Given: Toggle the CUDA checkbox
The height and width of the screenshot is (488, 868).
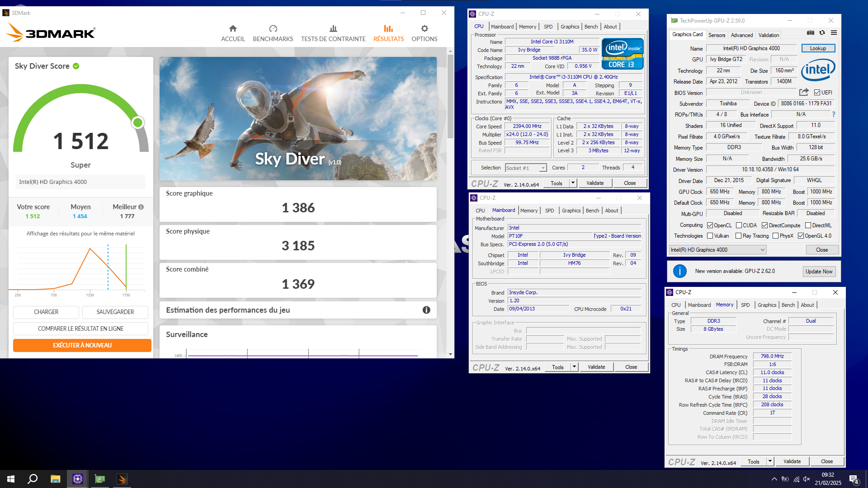Looking at the screenshot, I should pos(739,225).
